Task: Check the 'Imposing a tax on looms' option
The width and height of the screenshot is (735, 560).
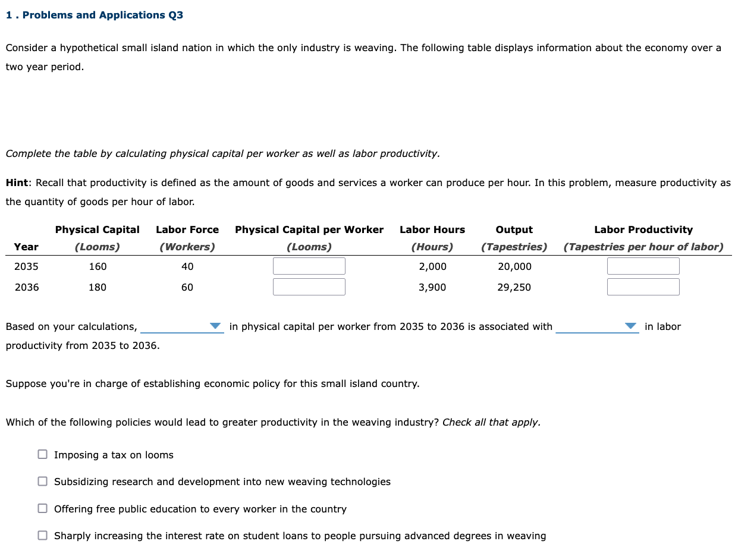Action: pos(42,454)
